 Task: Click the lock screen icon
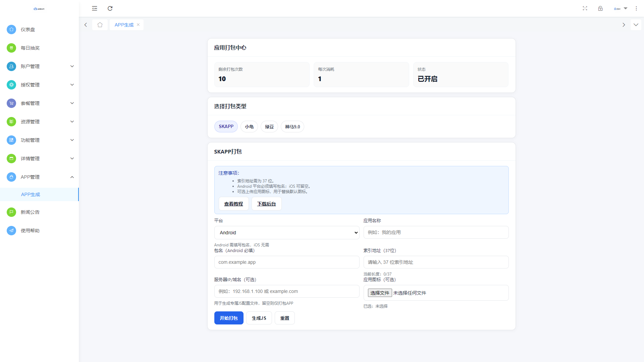(600, 8)
